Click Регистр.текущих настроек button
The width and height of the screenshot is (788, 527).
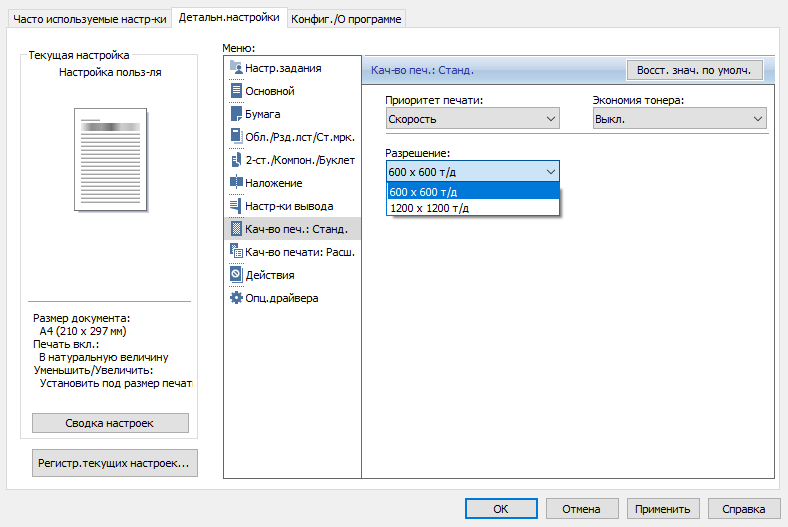point(116,463)
